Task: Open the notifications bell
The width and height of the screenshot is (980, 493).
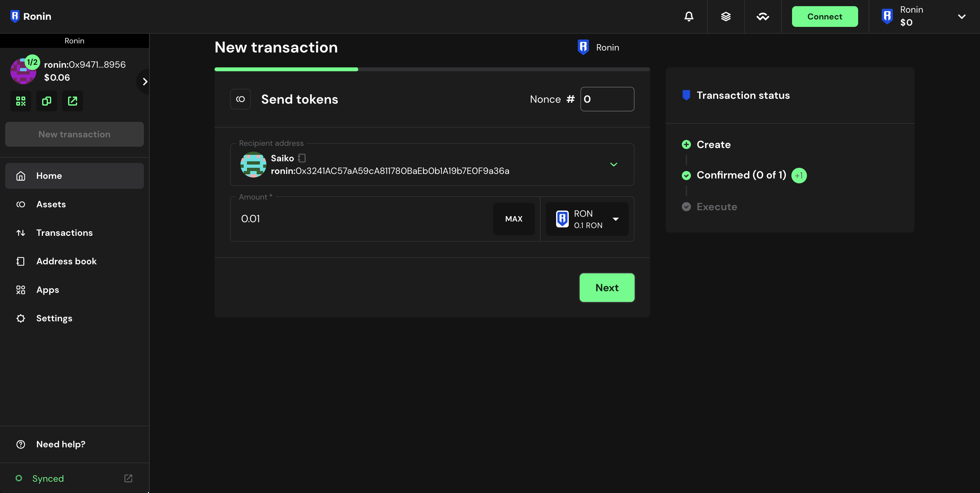Action: pyautogui.click(x=689, y=16)
